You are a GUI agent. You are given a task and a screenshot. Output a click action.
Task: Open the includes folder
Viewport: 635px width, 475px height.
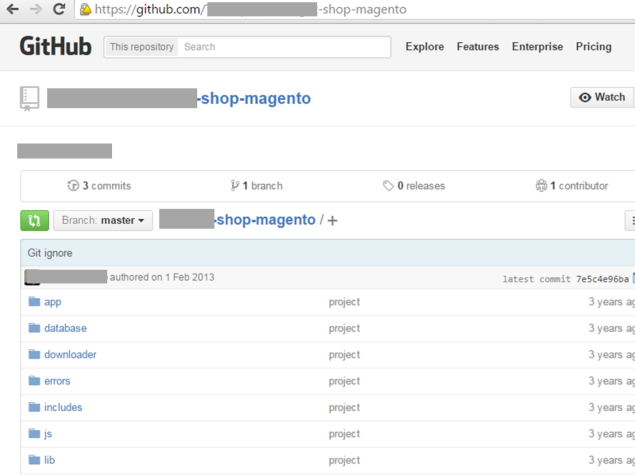pos(63,407)
